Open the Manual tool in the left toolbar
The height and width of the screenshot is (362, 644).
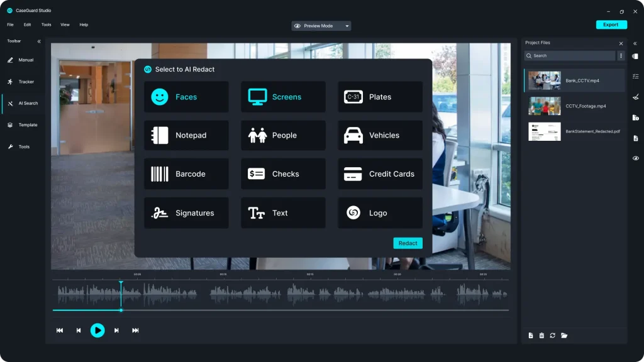coord(24,60)
